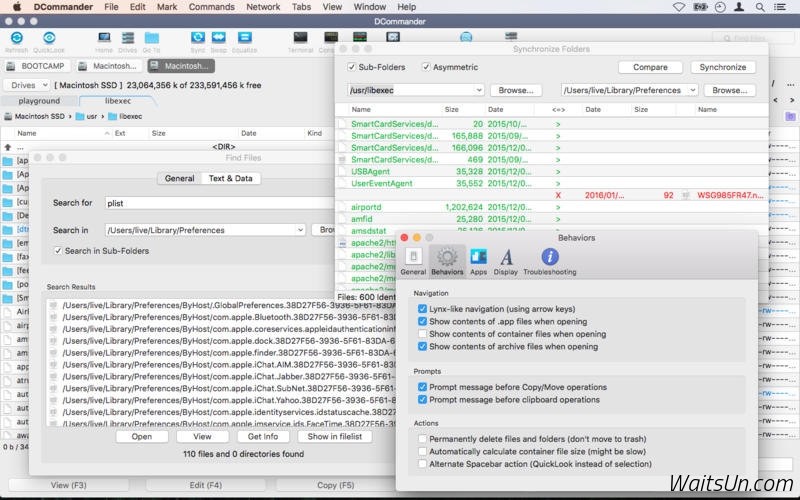This screenshot has width=800, height=500.
Task: Click the Go To folder icon
Action: point(152,38)
